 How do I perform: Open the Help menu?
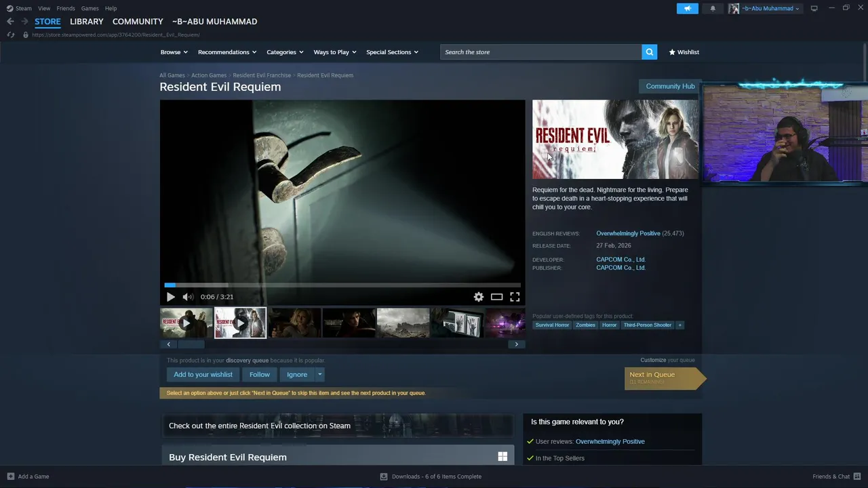(x=111, y=8)
